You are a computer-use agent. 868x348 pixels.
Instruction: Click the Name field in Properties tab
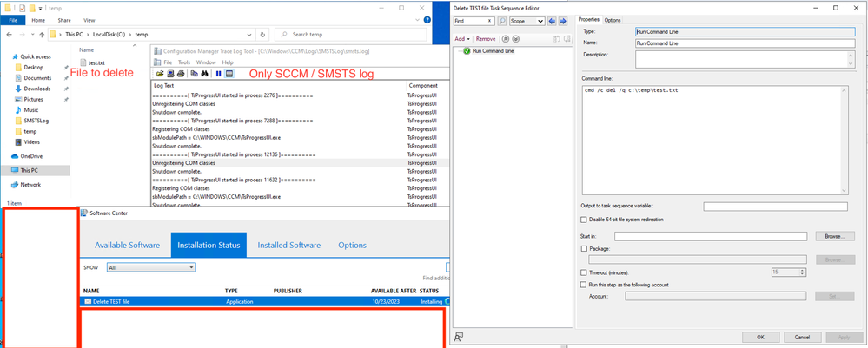coord(745,43)
